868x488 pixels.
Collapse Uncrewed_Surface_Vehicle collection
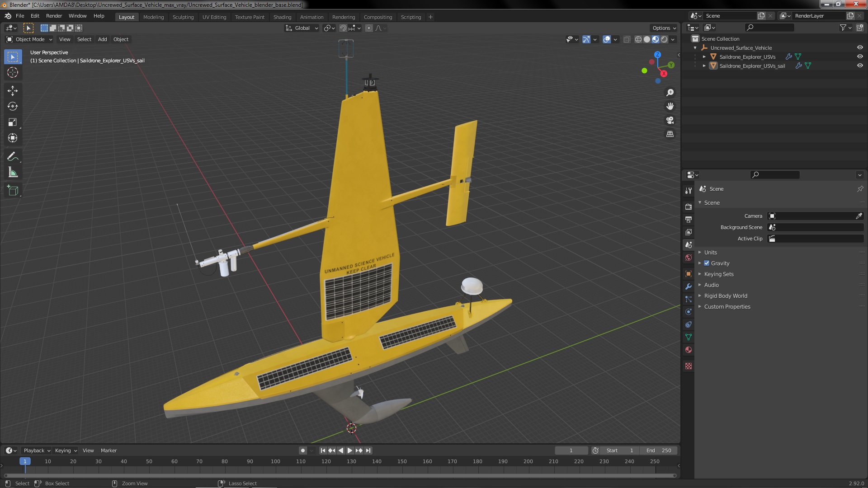[695, 47]
